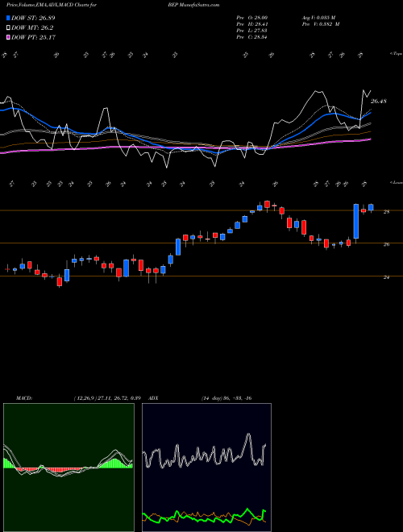Select the 'DOW ST: 26.89' legend text

pyautogui.click(x=33, y=18)
